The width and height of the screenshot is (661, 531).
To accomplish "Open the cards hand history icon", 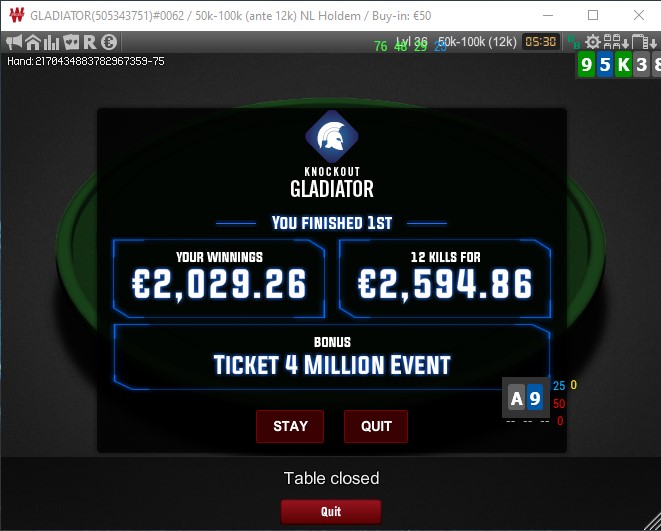I will [71, 42].
